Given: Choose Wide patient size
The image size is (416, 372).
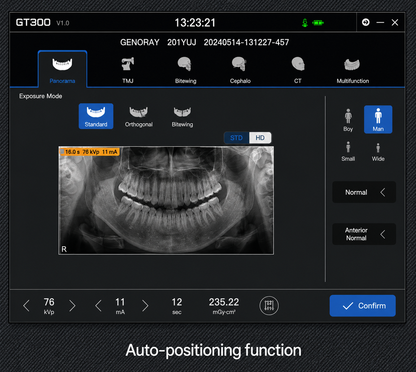Looking at the screenshot, I should point(378,151).
